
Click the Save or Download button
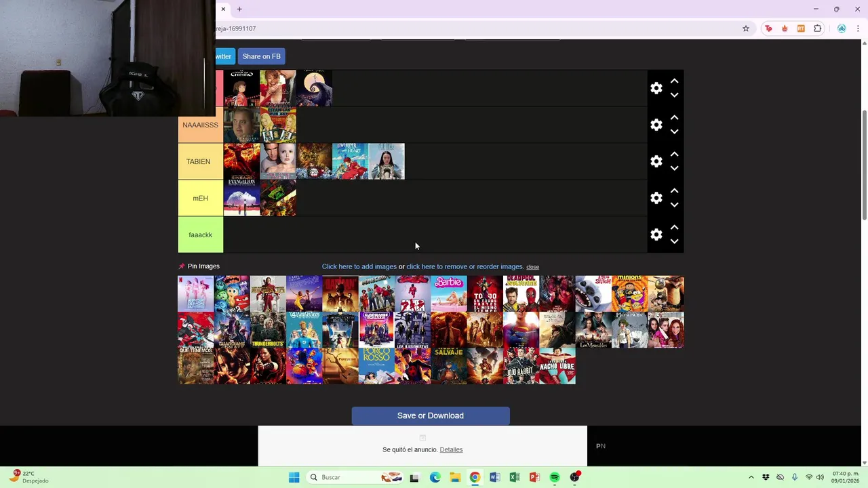coord(431,415)
